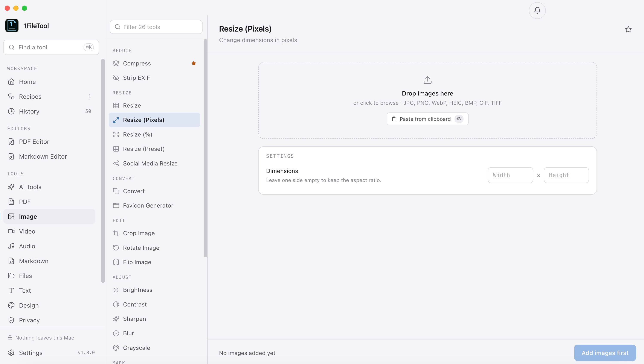Open the Contrast adjustment tool
The image size is (644, 364).
(154, 305)
